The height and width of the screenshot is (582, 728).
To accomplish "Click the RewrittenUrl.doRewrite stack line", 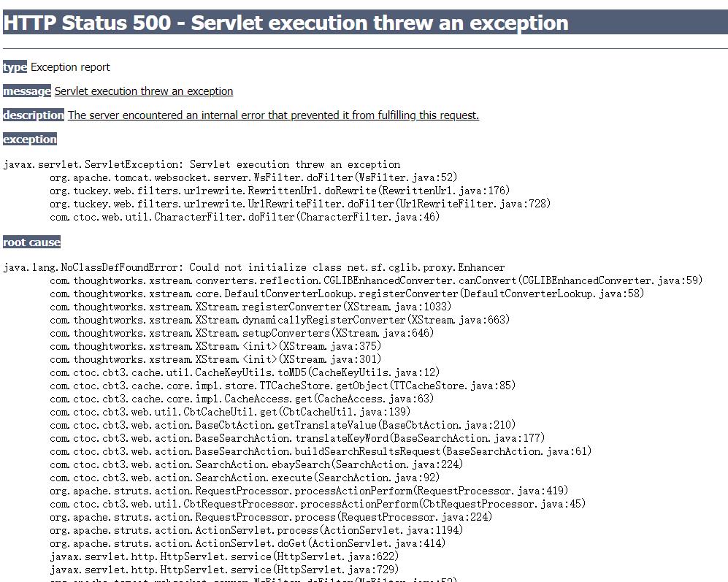I will (x=280, y=191).
